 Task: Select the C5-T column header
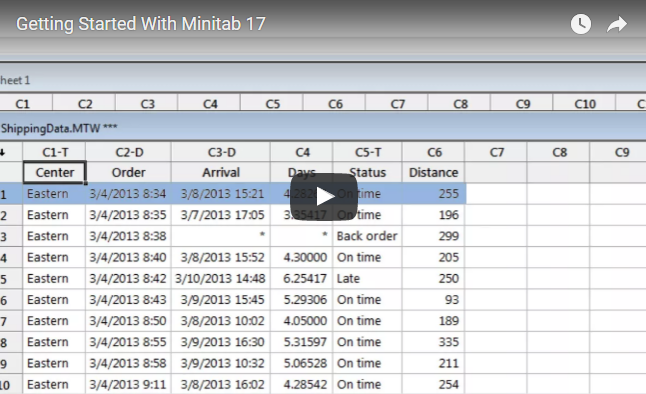click(367, 152)
